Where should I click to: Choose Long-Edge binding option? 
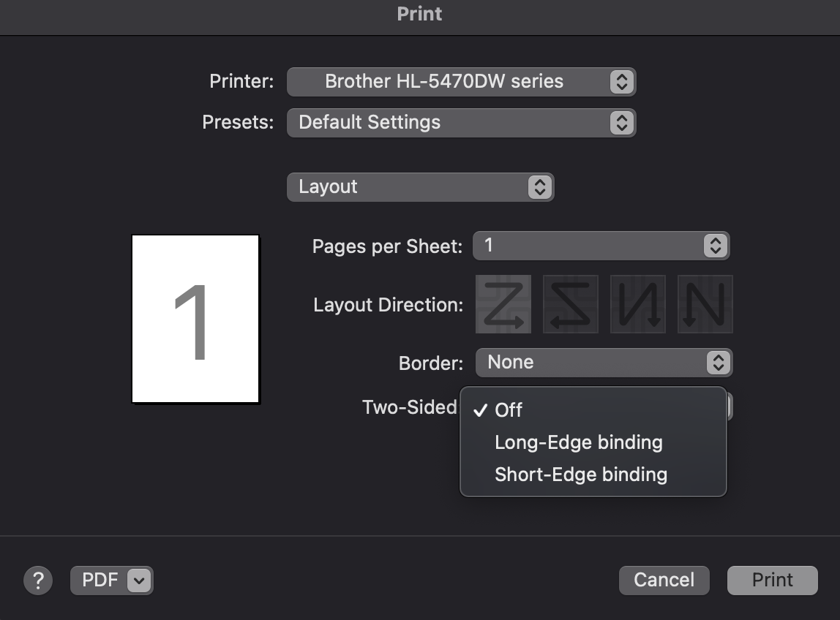[x=578, y=442]
